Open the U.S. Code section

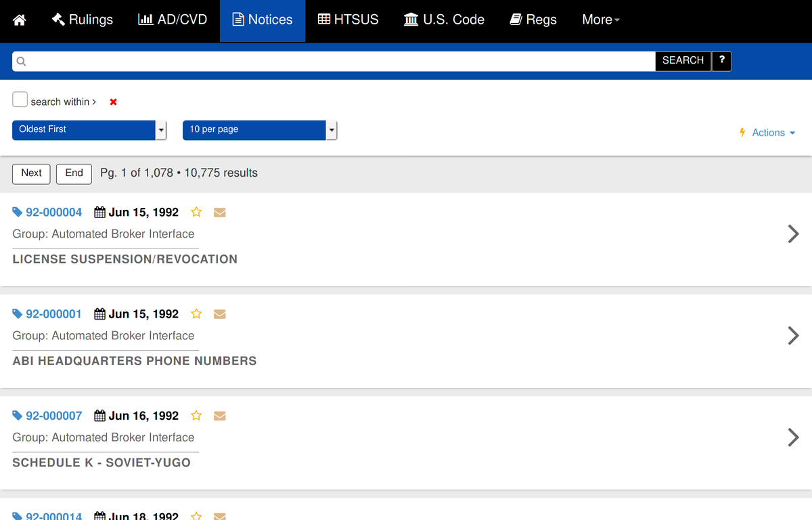pos(444,20)
